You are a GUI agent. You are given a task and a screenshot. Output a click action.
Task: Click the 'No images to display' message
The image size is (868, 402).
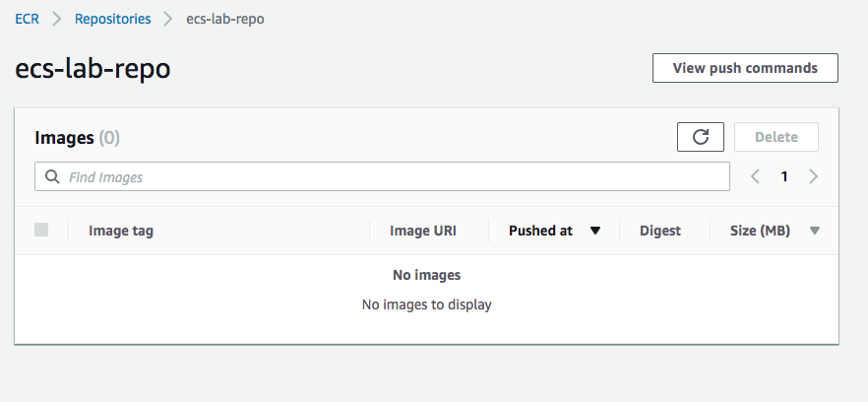click(x=426, y=304)
